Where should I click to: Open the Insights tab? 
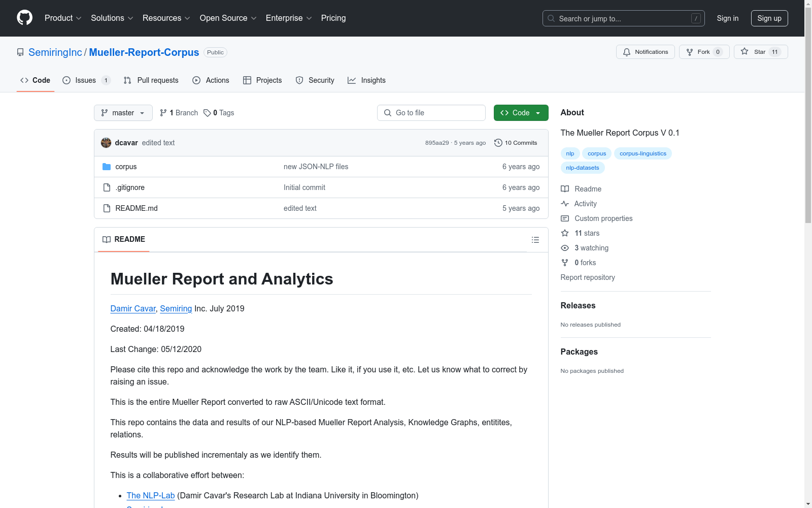pyautogui.click(x=366, y=80)
